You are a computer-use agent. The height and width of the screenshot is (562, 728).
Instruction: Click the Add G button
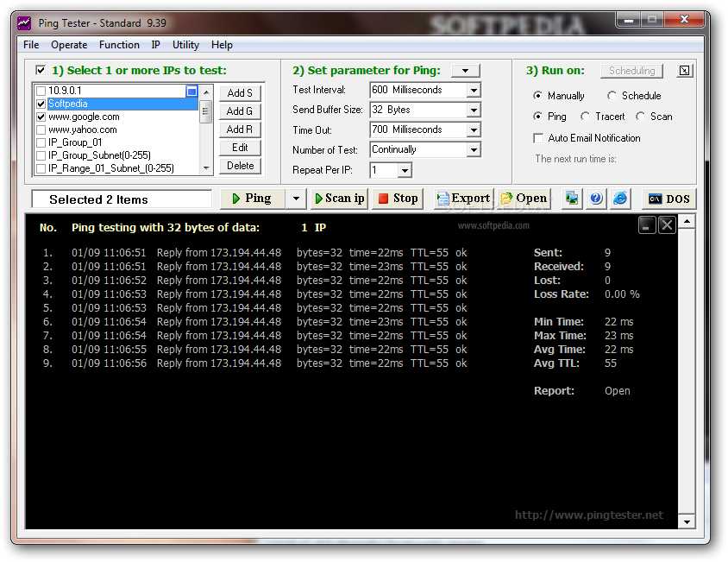click(x=240, y=111)
